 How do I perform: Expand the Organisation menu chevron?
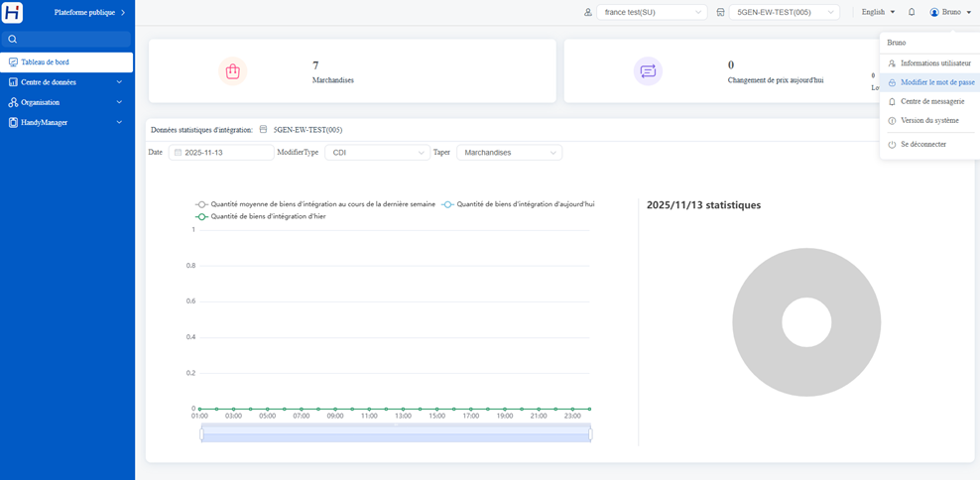pyautogui.click(x=119, y=102)
